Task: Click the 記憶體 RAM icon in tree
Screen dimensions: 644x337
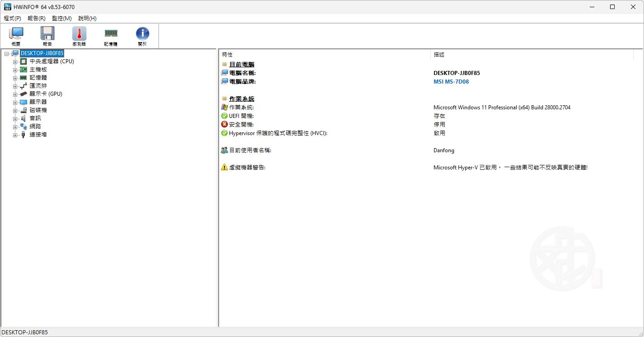Action: [x=23, y=78]
